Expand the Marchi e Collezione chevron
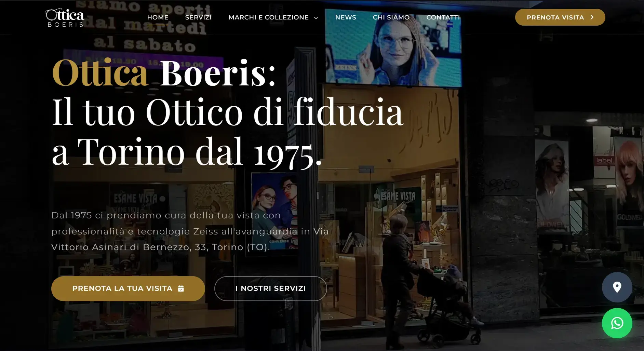 tap(316, 18)
